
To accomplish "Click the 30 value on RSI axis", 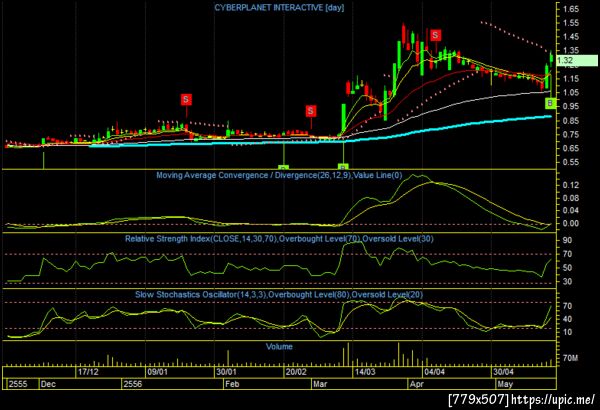I will [567, 281].
